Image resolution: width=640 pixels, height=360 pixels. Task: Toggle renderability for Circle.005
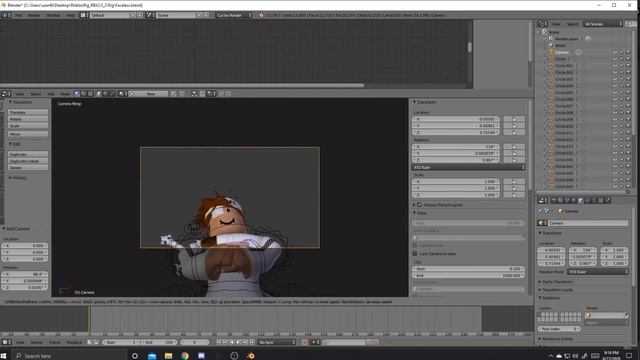pyautogui.click(x=628, y=93)
